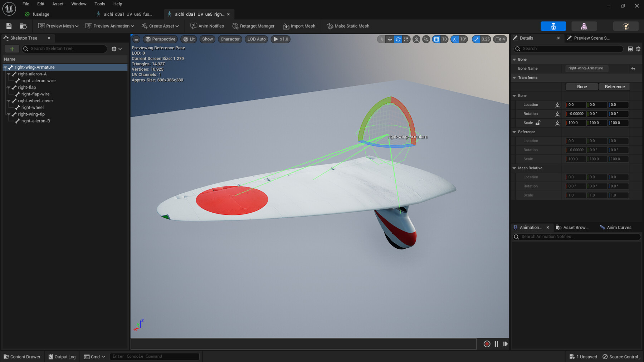Select the right-wheel bone
The height and width of the screenshot is (362, 644).
pyautogui.click(x=32, y=108)
